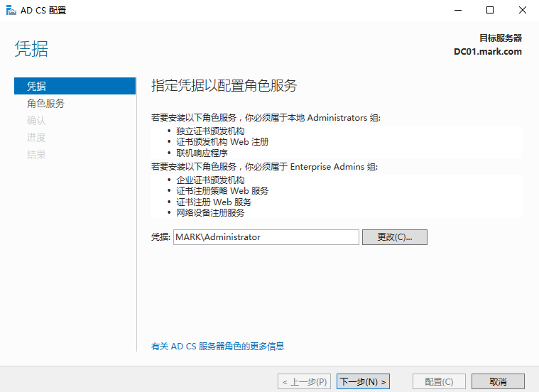The width and height of the screenshot is (539, 392).
Task: Click the 企业证书颁发机构 list item
Action: (210, 180)
